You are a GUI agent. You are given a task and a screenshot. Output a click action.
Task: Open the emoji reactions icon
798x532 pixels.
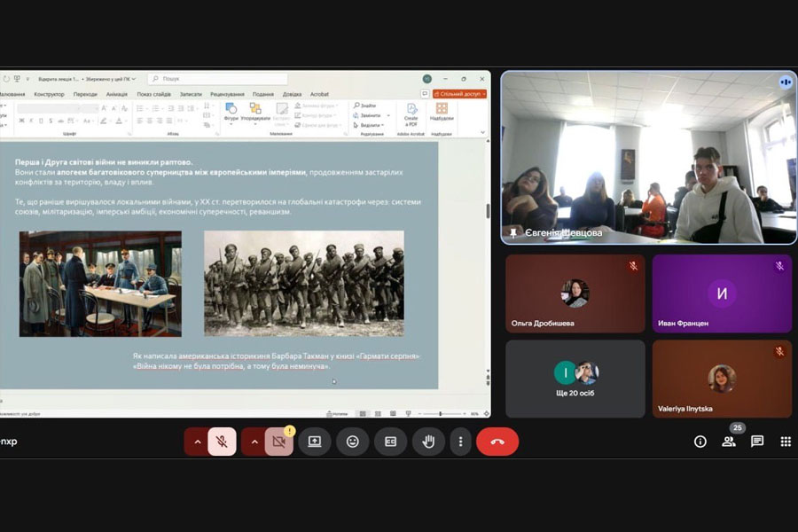coord(353,442)
